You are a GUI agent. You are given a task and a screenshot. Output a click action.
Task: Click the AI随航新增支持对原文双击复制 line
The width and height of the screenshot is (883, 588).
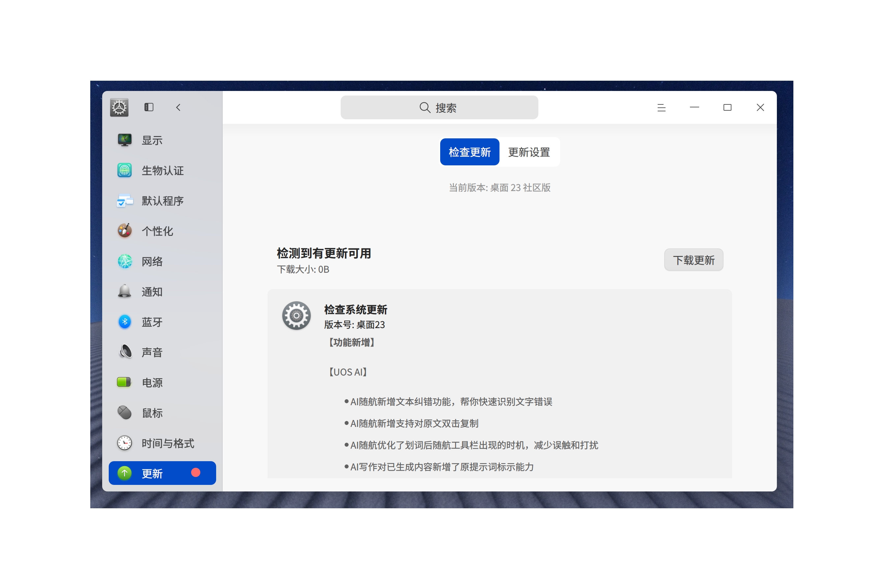(411, 423)
